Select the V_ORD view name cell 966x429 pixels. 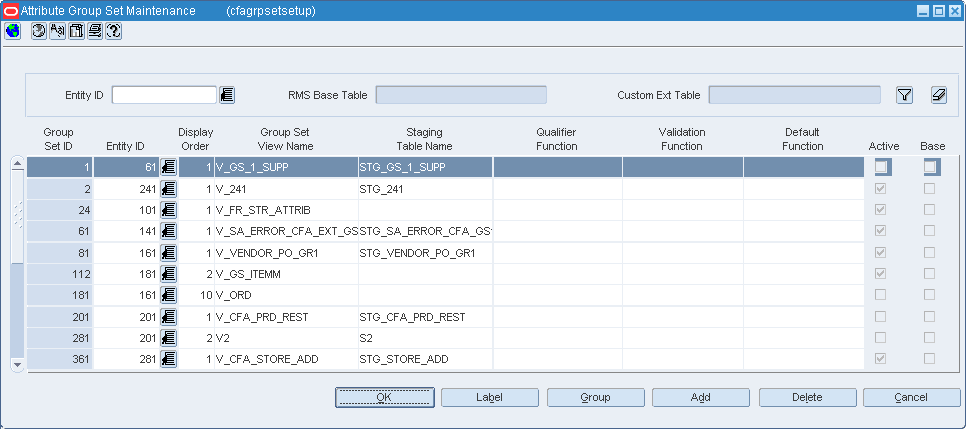pos(286,295)
